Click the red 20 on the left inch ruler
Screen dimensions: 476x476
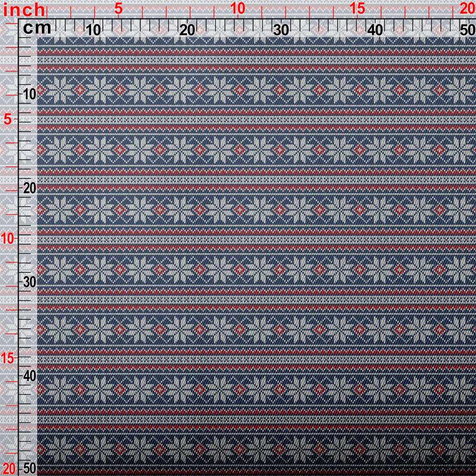(x=9, y=468)
